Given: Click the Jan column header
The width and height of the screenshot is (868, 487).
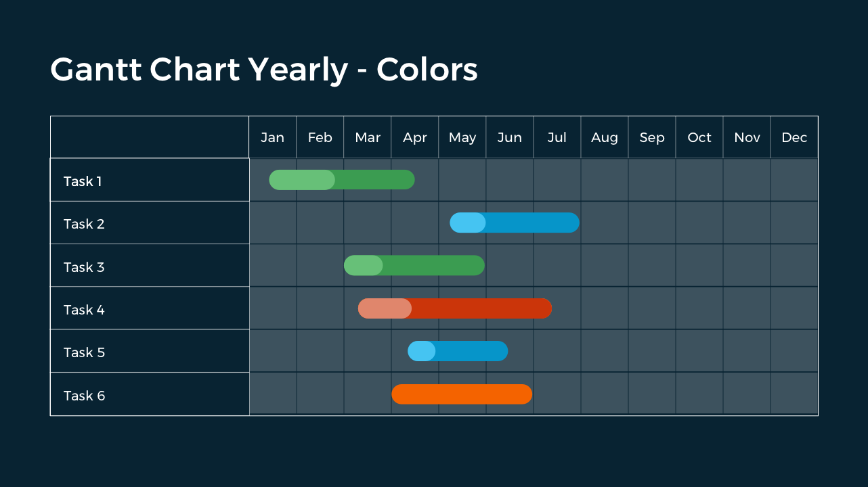Looking at the screenshot, I should pyautogui.click(x=273, y=137).
